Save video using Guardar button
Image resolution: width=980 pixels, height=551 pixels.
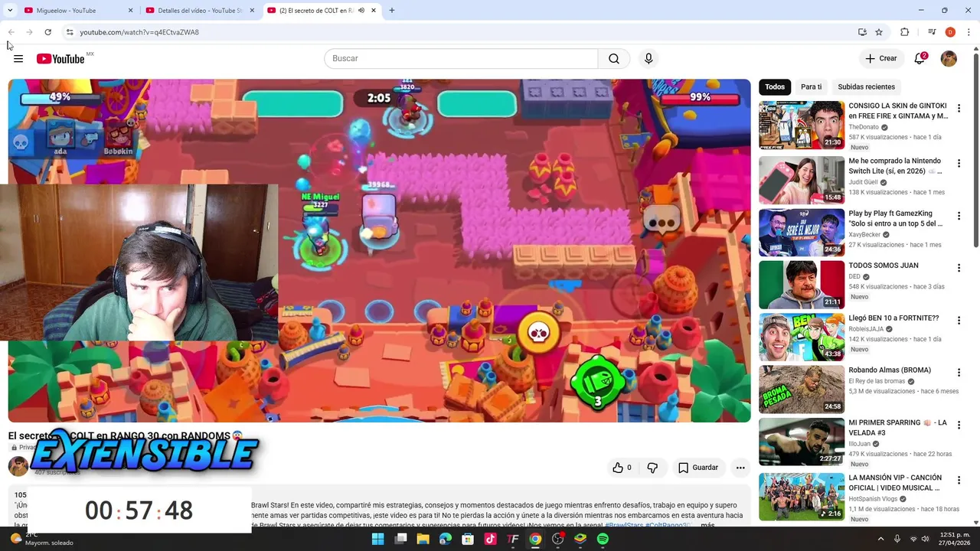tap(698, 468)
